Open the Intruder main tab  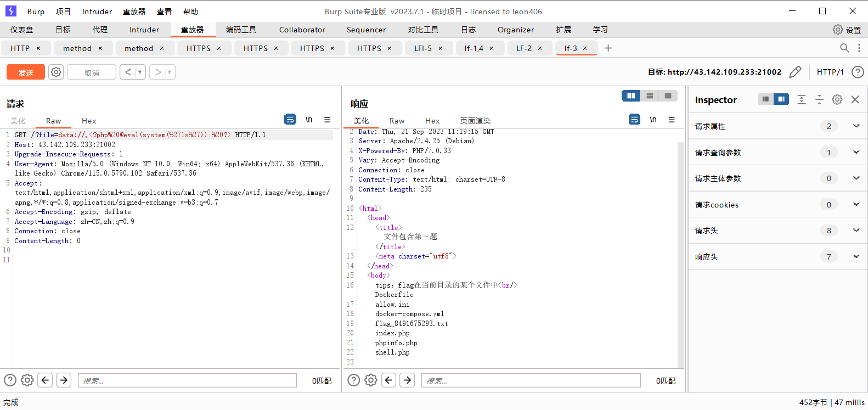click(144, 30)
